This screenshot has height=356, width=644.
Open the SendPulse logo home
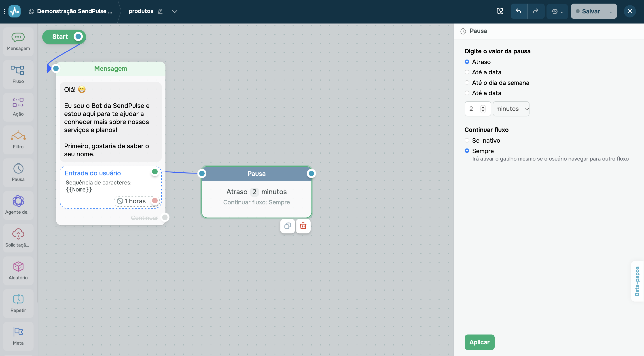pos(15,11)
